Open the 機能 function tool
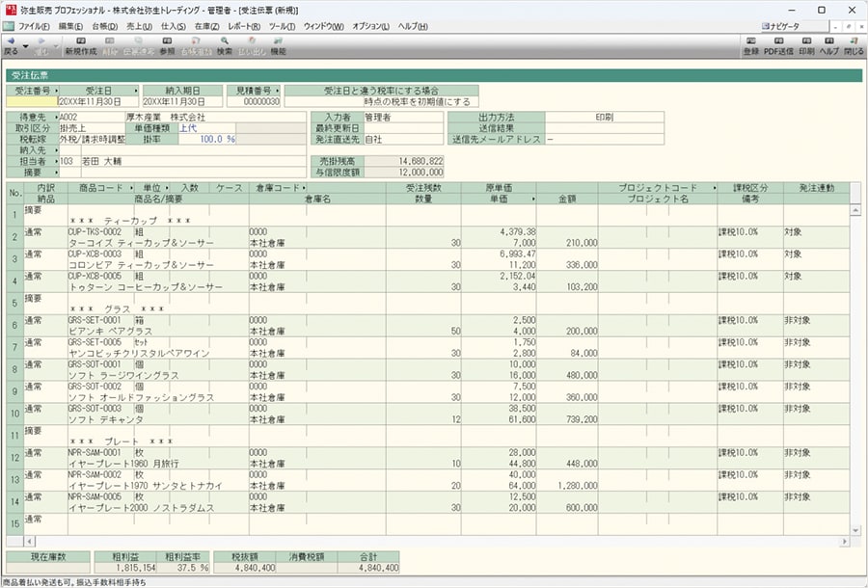The width and height of the screenshot is (868, 588). pyautogui.click(x=279, y=44)
